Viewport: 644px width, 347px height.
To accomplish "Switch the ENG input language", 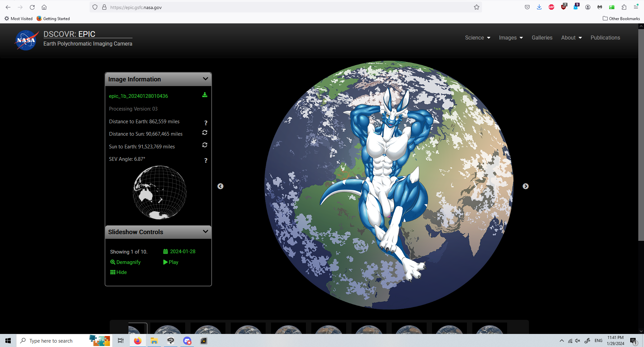I will pos(598,341).
